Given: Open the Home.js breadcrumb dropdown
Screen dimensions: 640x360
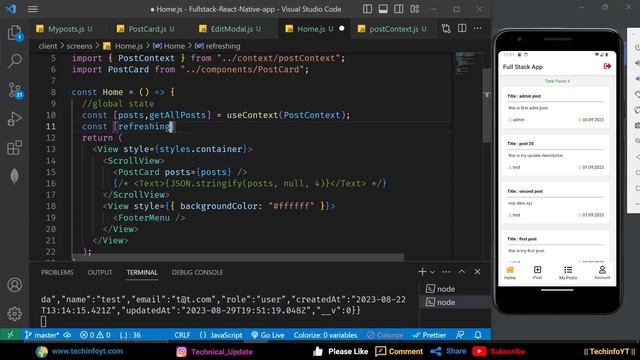Looking at the screenshot, I should (123, 46).
